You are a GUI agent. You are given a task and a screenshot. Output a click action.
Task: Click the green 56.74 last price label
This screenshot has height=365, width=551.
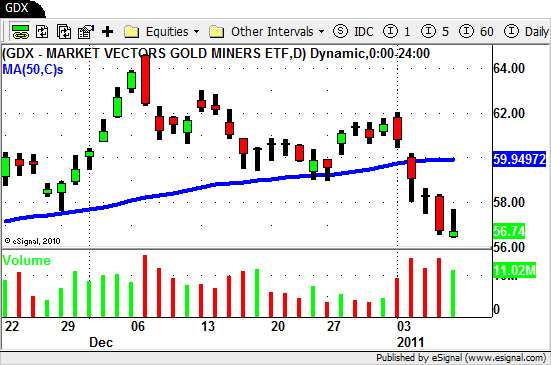tap(509, 231)
